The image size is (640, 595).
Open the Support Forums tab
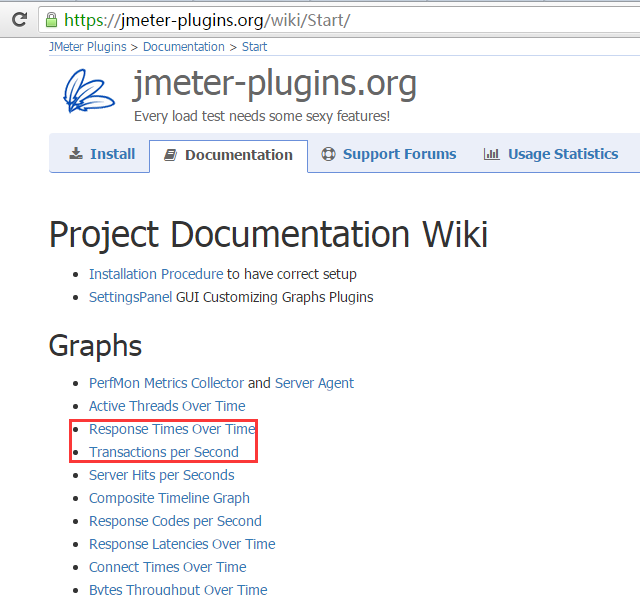389,154
